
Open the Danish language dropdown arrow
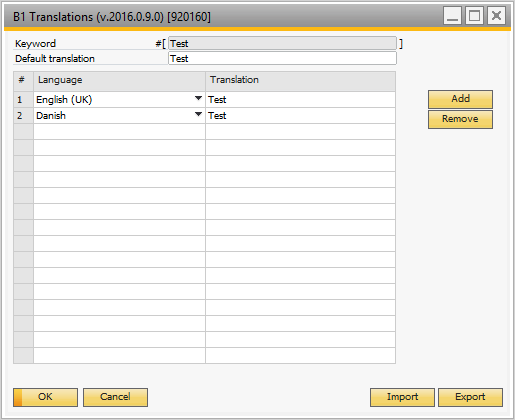198,114
